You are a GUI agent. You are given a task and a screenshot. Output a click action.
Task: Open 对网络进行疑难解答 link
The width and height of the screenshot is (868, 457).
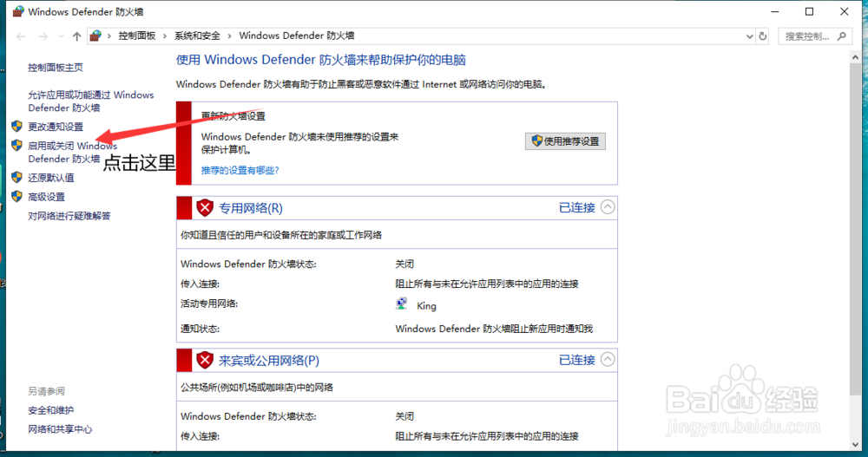69,216
